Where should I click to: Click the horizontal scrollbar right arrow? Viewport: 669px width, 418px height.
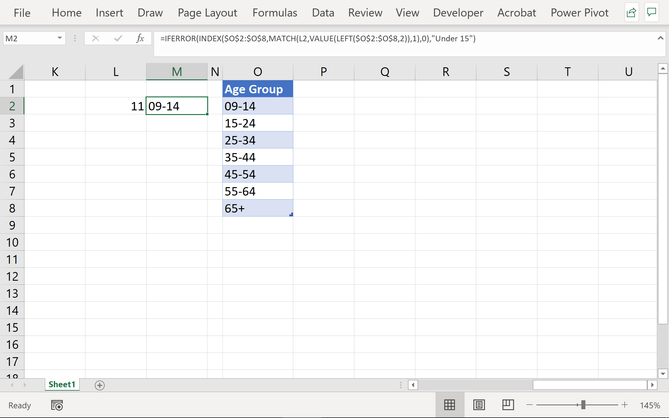(x=652, y=385)
